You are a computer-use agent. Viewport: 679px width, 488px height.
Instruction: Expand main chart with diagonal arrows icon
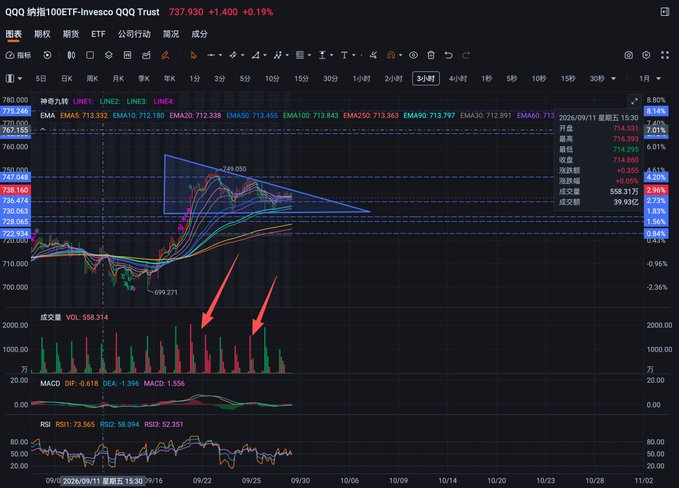tap(634, 101)
